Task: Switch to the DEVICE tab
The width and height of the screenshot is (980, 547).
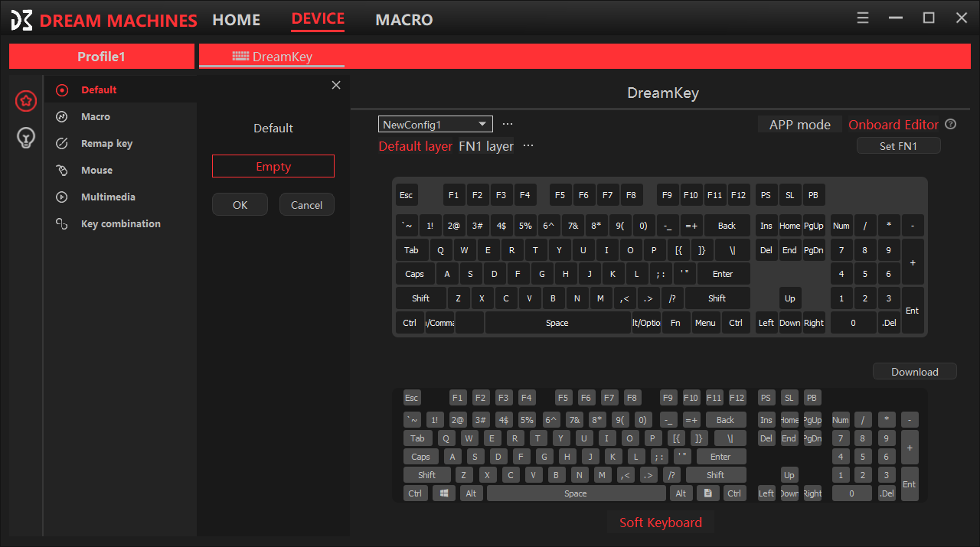Action: (318, 19)
